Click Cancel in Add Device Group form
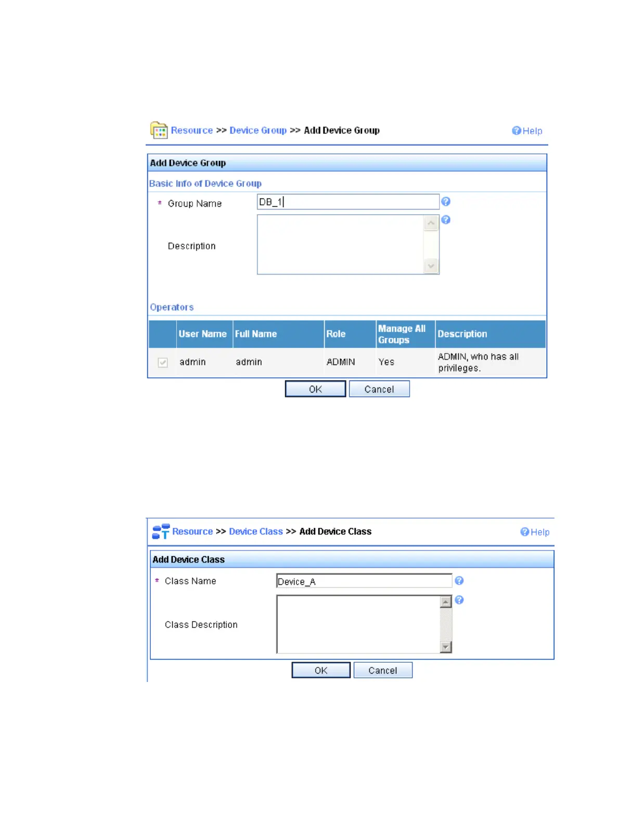This screenshot has height=840, width=619. tap(379, 389)
